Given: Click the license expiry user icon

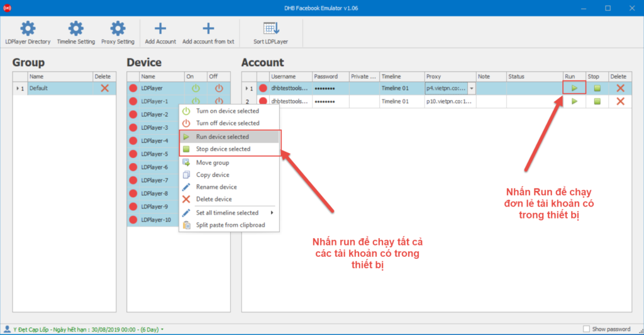Looking at the screenshot, I should pos(7,329).
